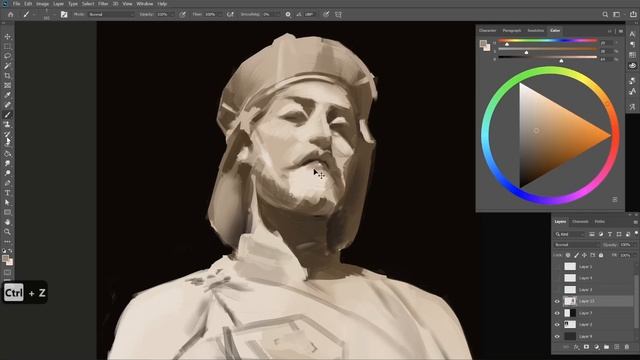Click the hue slider in Color panel
Viewport: 640px width, 360px height.
pos(547,41)
